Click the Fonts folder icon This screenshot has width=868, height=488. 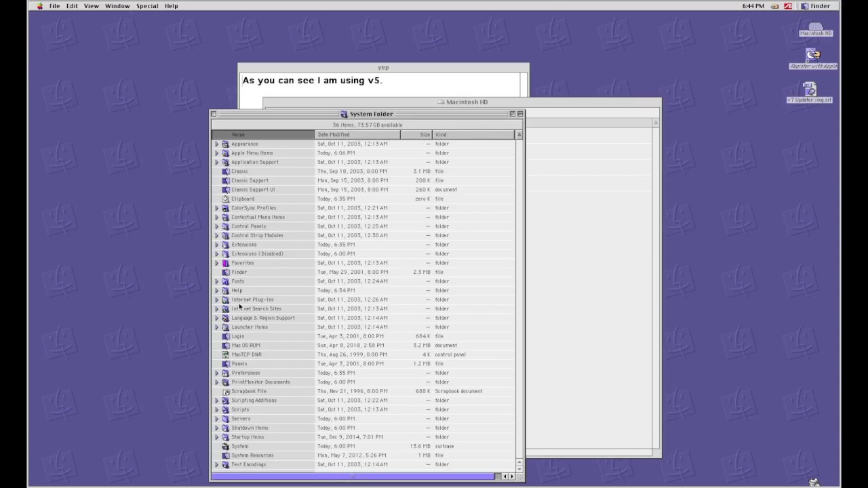click(226, 281)
